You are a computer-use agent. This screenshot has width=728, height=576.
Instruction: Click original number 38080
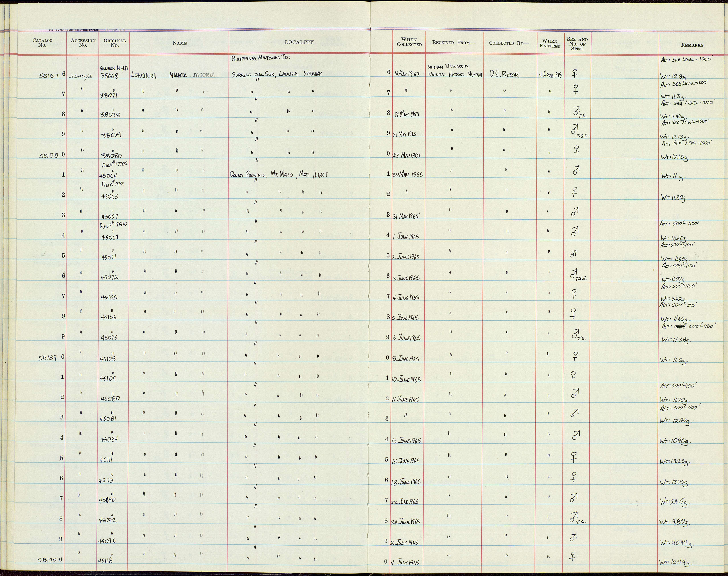112,156
